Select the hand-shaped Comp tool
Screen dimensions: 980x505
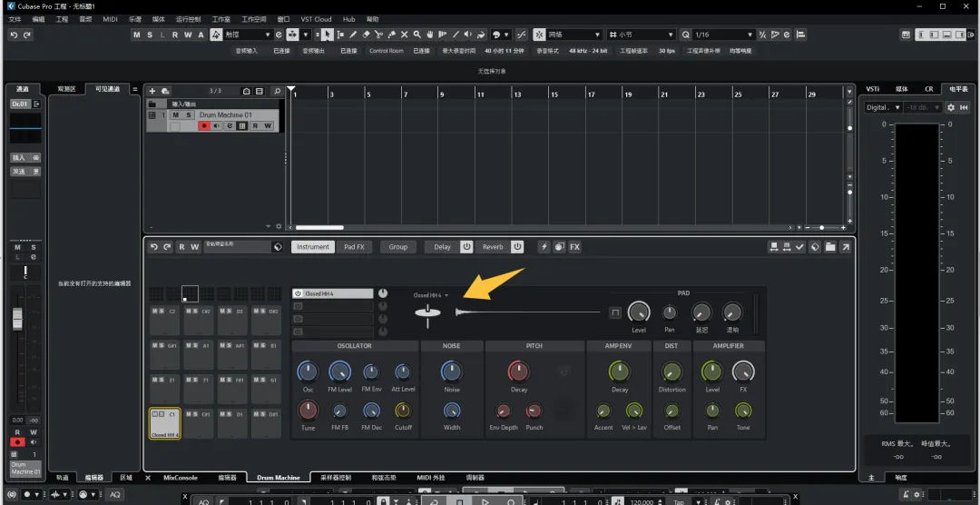(430, 35)
